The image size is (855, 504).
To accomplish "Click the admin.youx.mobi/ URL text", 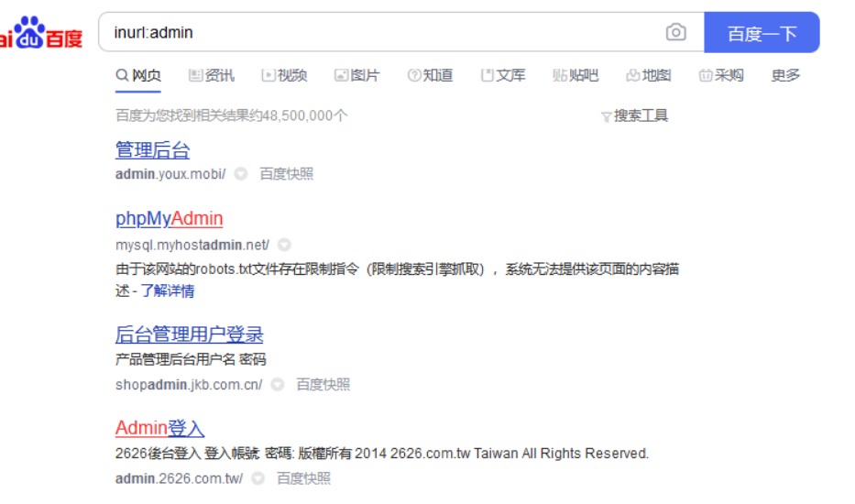I will [x=170, y=174].
